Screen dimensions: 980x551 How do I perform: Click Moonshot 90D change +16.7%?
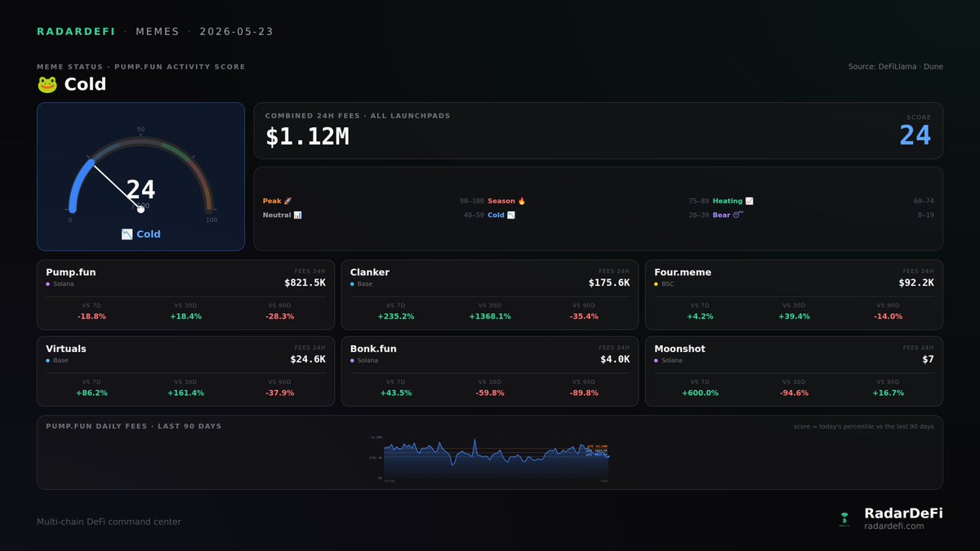coord(888,393)
